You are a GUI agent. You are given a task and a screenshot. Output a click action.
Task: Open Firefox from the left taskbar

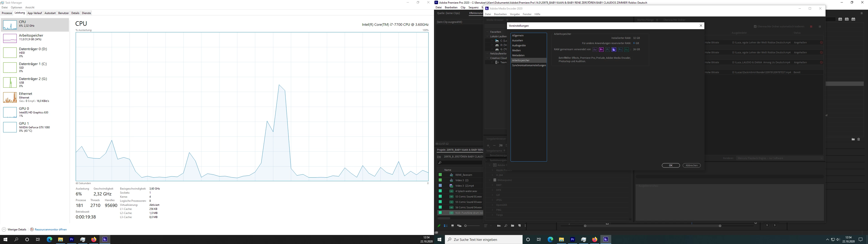(94, 239)
